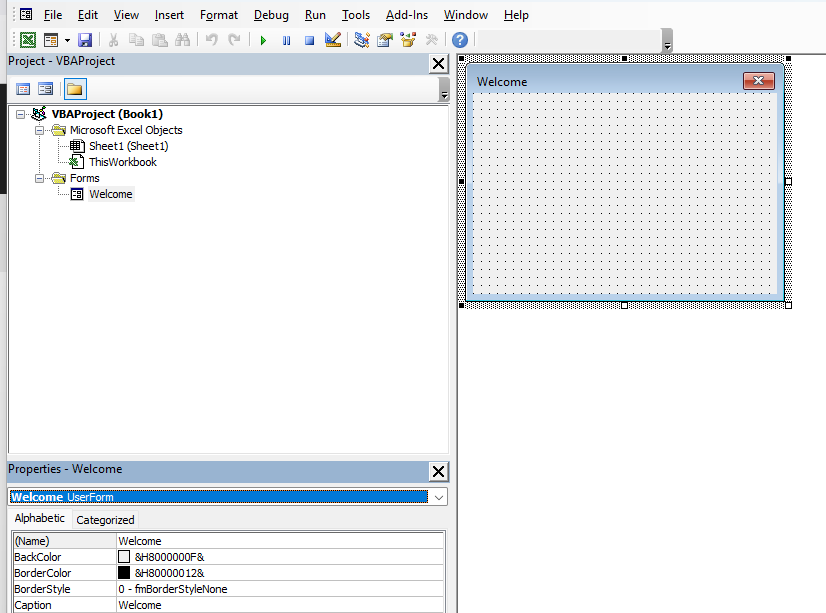Toggle folder view in Project Explorer

[75, 88]
